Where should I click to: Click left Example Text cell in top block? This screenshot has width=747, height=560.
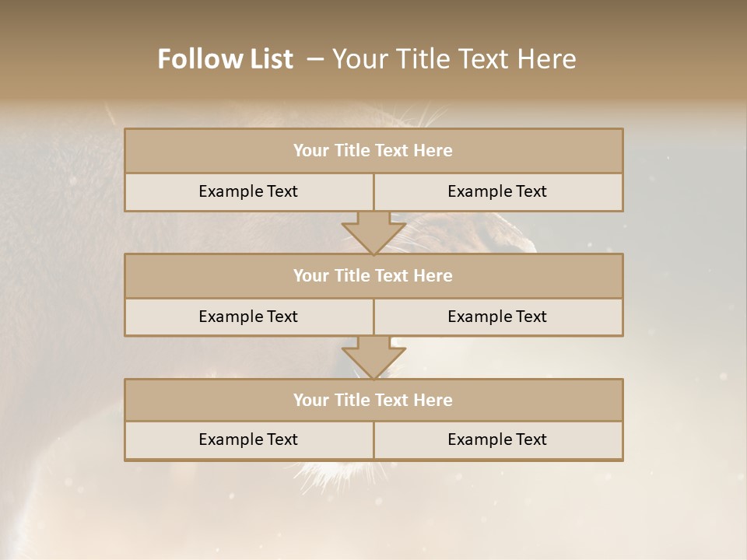point(248,192)
